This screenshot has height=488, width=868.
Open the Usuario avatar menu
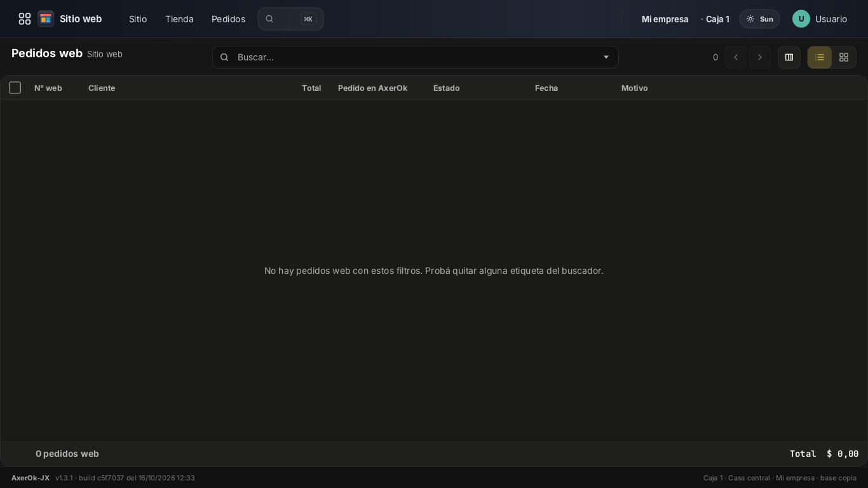pos(820,19)
